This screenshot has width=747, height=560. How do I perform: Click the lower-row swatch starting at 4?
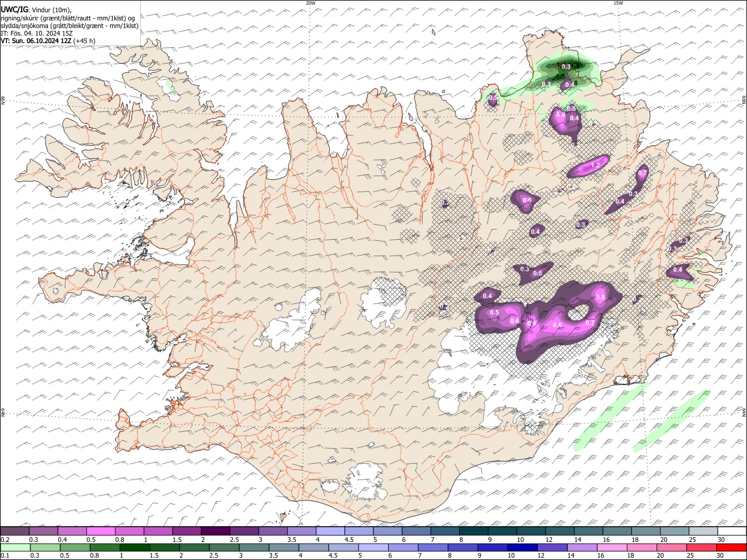pos(313,547)
